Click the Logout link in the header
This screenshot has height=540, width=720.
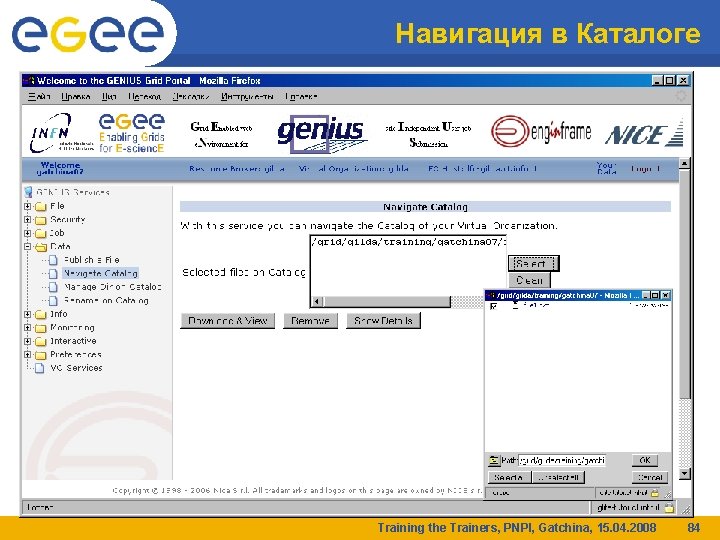[645, 169]
